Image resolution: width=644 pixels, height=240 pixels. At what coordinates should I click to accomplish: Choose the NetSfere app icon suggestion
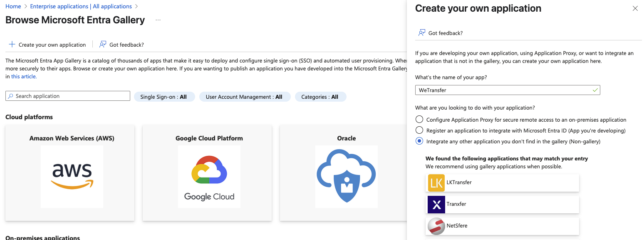[x=436, y=226]
